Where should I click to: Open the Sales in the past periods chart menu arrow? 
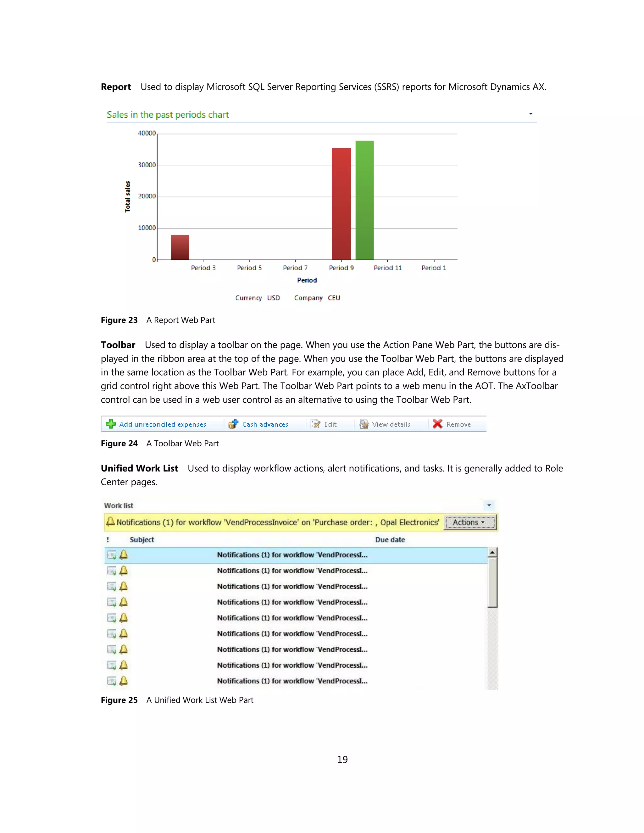pyautogui.click(x=530, y=114)
